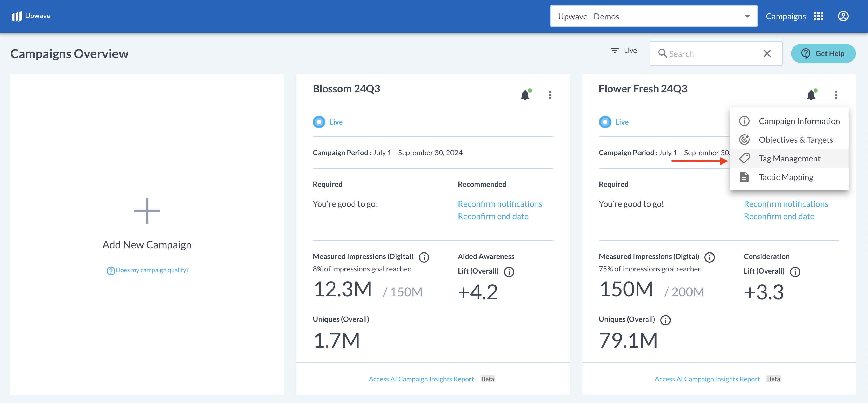This screenshot has height=403, width=868.
Task: Clear the search field with X
Action: [x=767, y=53]
